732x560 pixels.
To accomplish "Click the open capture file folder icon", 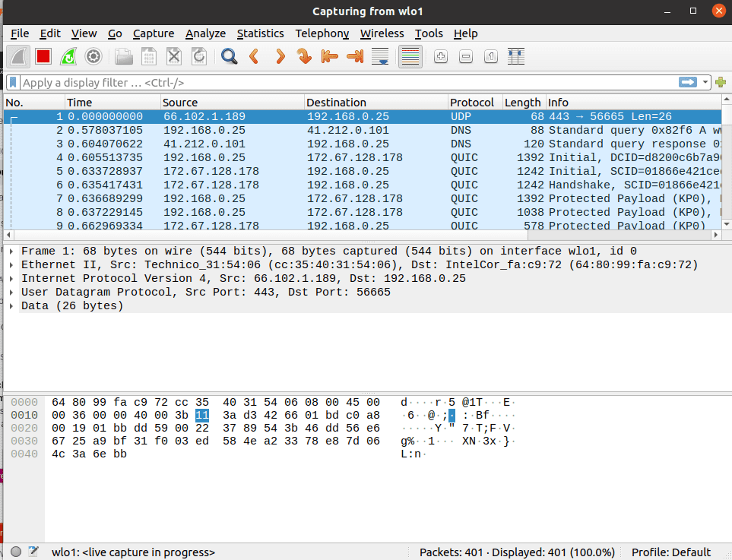I will click(x=124, y=56).
